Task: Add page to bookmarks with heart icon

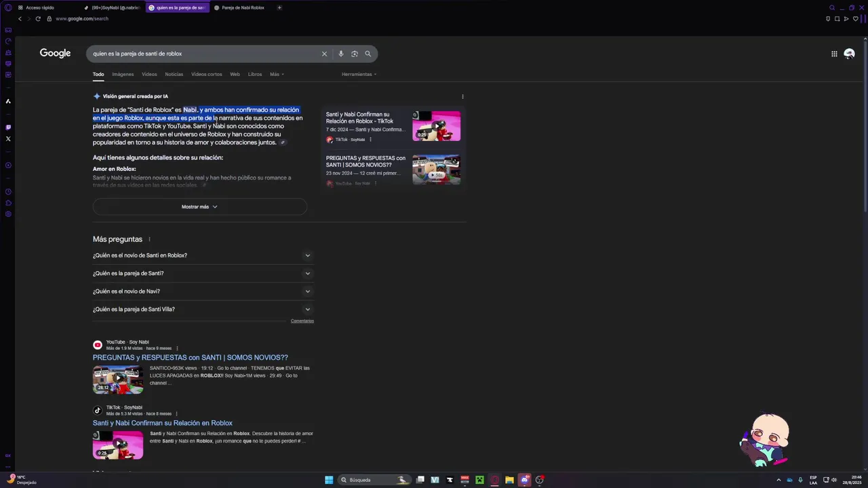Action: [x=855, y=18]
